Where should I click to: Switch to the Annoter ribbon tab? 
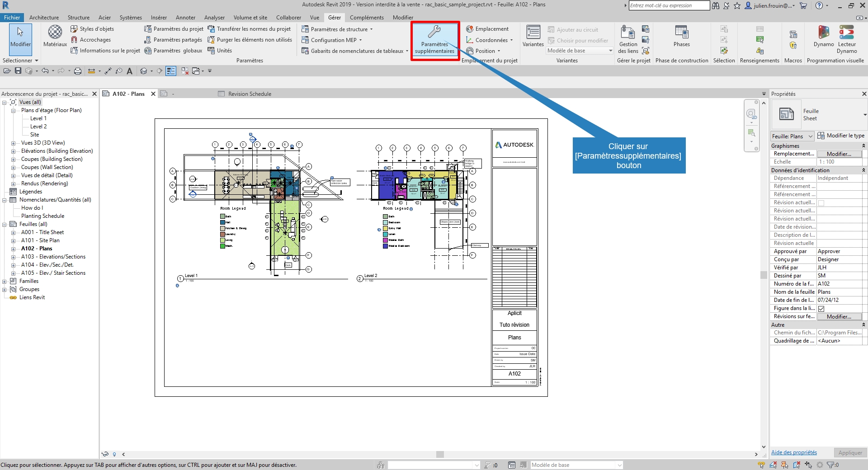point(185,18)
